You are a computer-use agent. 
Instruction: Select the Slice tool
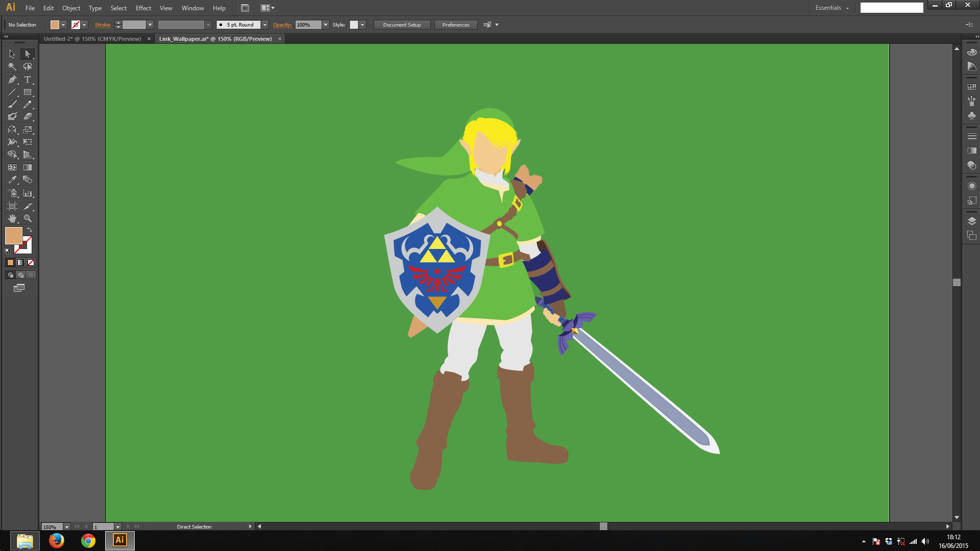(x=28, y=206)
